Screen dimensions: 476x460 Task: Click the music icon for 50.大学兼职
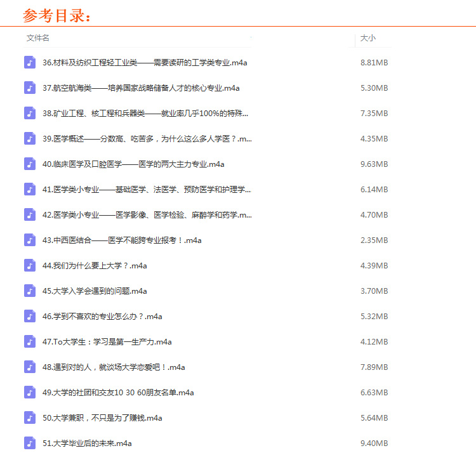[30, 417]
